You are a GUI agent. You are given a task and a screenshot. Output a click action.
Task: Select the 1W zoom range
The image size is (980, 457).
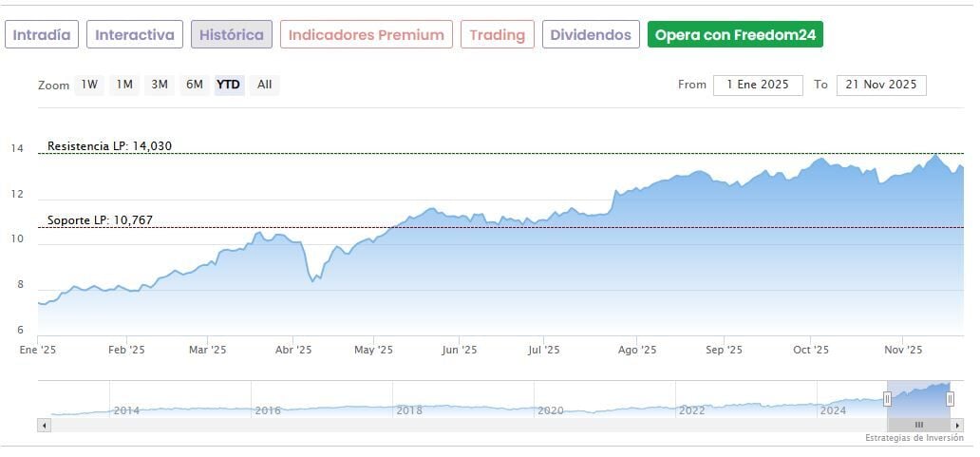[89, 85]
